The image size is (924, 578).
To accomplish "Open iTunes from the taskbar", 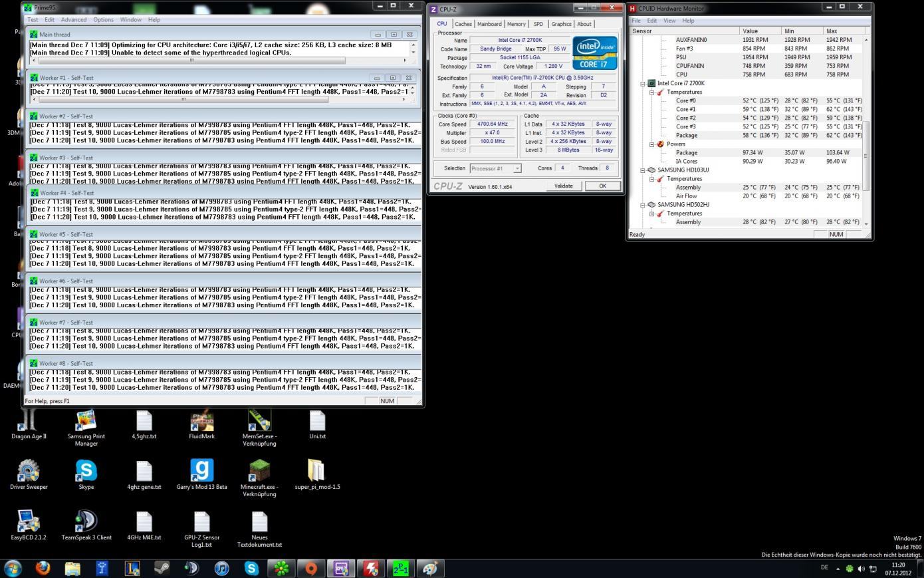I will [x=221, y=568].
